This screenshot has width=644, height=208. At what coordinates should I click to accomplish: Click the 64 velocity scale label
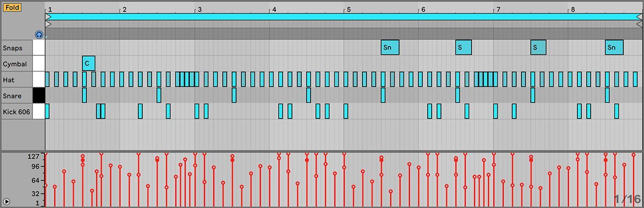coord(35,181)
